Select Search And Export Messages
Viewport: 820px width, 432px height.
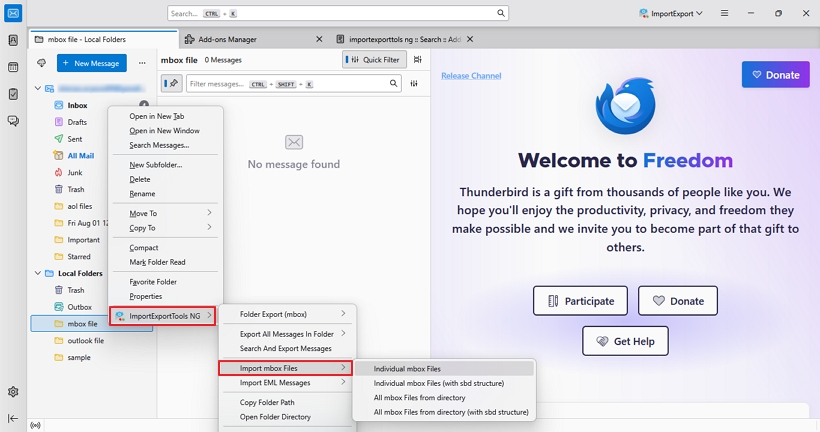(288, 348)
